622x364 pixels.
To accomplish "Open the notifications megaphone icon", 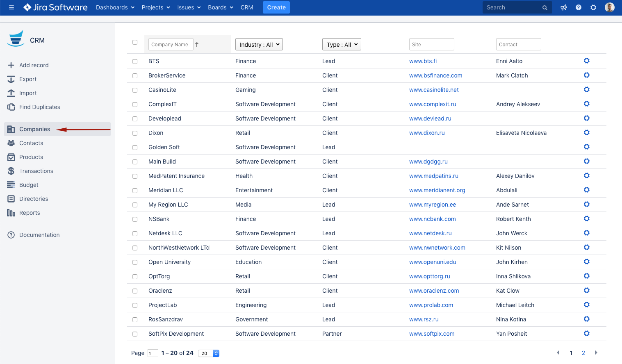I will (564, 7).
